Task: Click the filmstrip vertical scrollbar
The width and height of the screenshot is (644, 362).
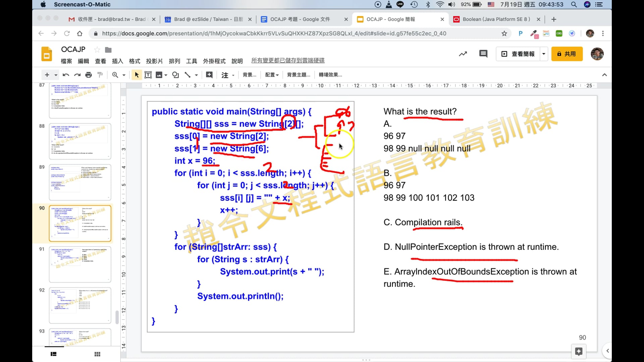Action: point(117,317)
